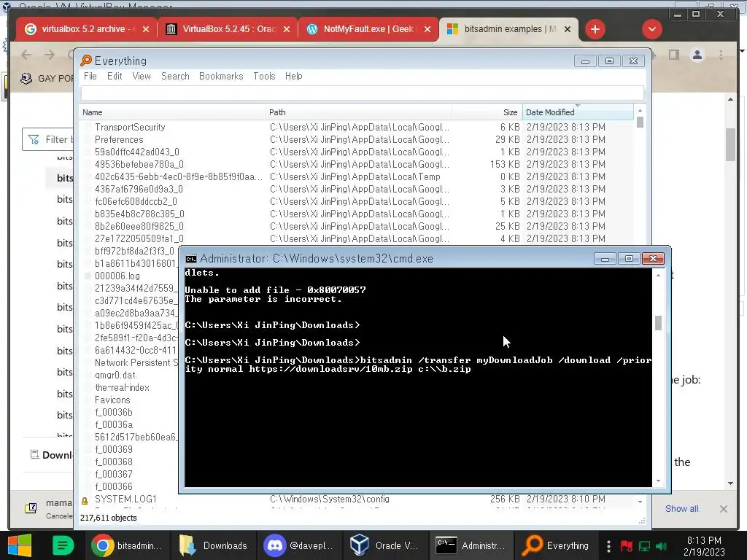The height and width of the screenshot is (560, 747).
Task: Open a new browser tab with plus button
Action: click(x=595, y=29)
